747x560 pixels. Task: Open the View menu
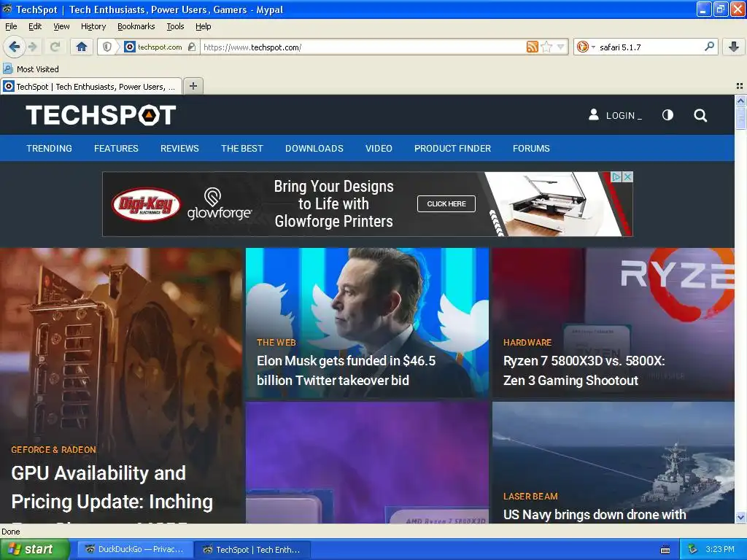tap(61, 26)
